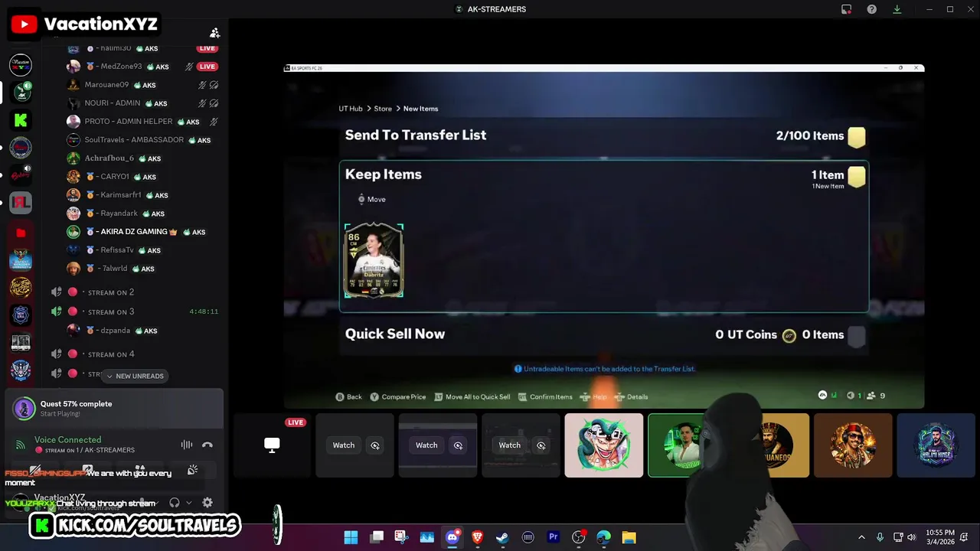Disconnect from voice using hang-up icon
The image size is (980, 551).
[x=207, y=445]
